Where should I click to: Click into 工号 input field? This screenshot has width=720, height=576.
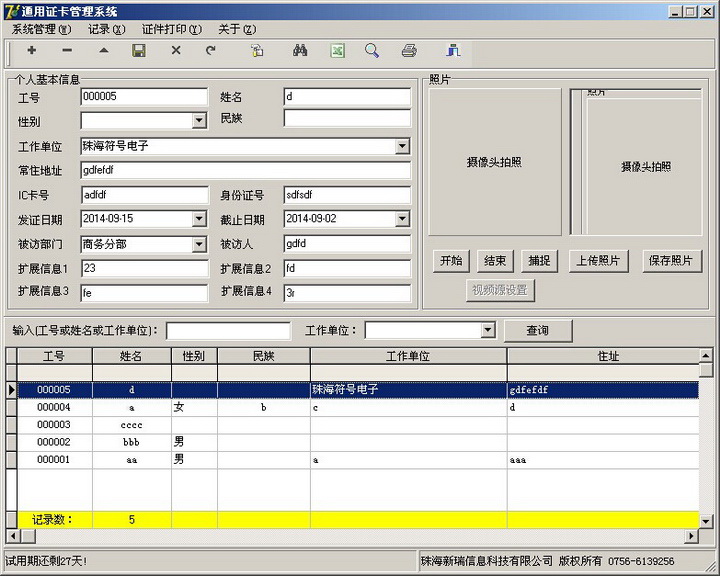(x=144, y=97)
